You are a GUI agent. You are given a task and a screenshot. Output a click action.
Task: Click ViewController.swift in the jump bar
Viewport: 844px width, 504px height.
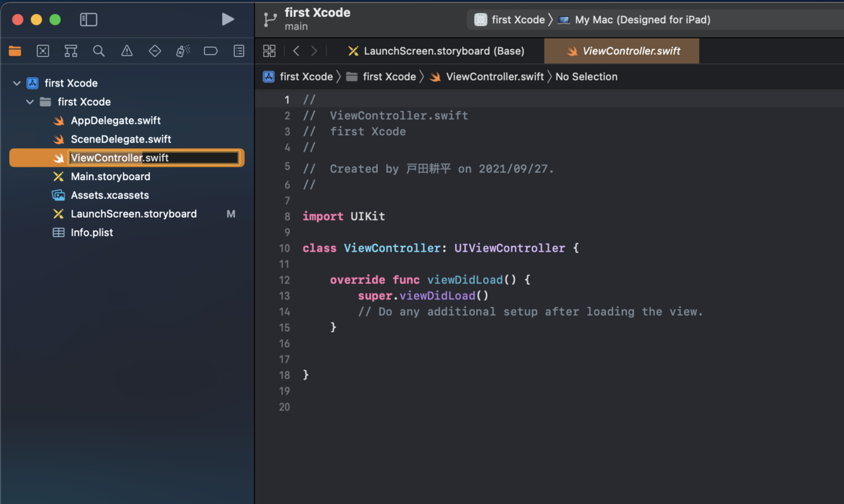pyautogui.click(x=486, y=77)
